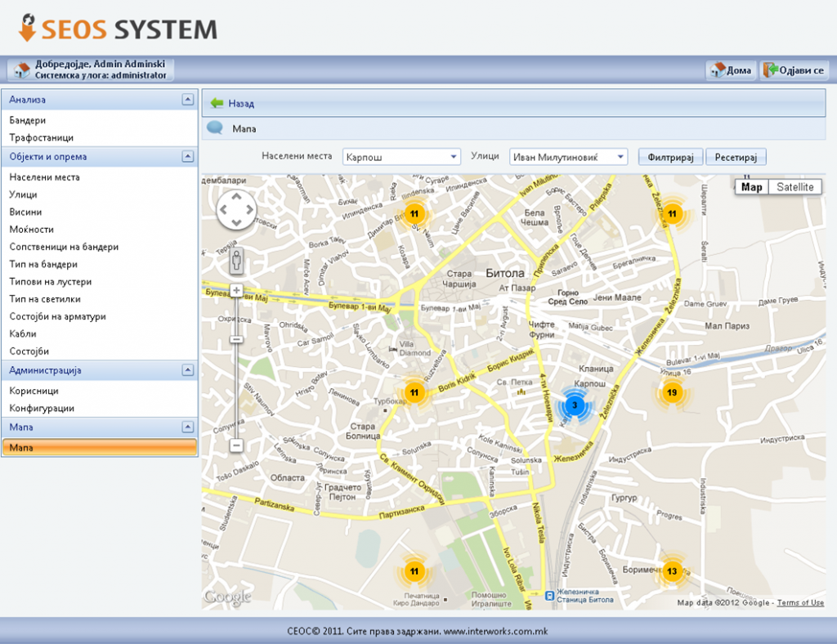Click the Villa Diamond label on map
This screenshot has width=837, height=644.
click(x=414, y=348)
